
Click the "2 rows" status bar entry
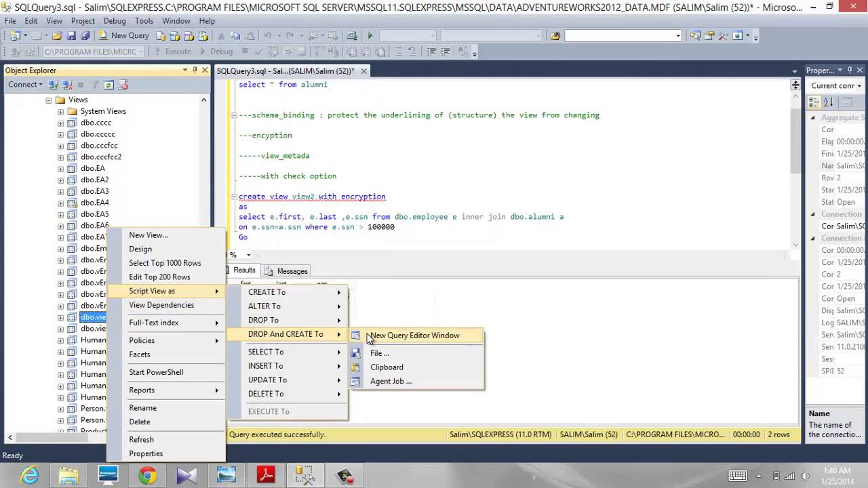778,434
